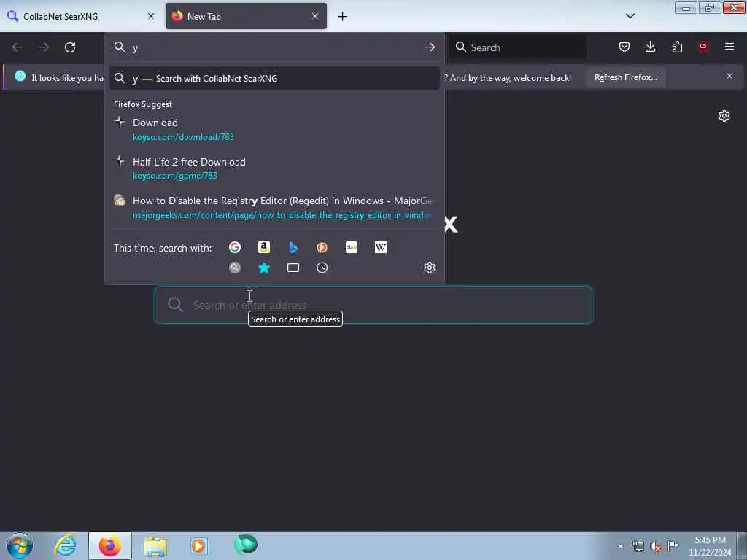The image size is (747, 560).
Task: Click Firefox taskbar icon
Action: click(109, 545)
